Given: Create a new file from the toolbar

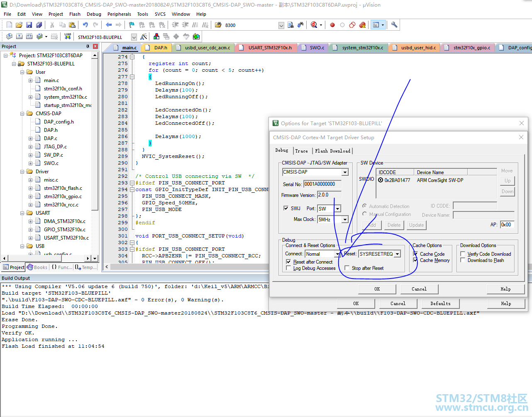Looking at the screenshot, I should pos(9,25).
